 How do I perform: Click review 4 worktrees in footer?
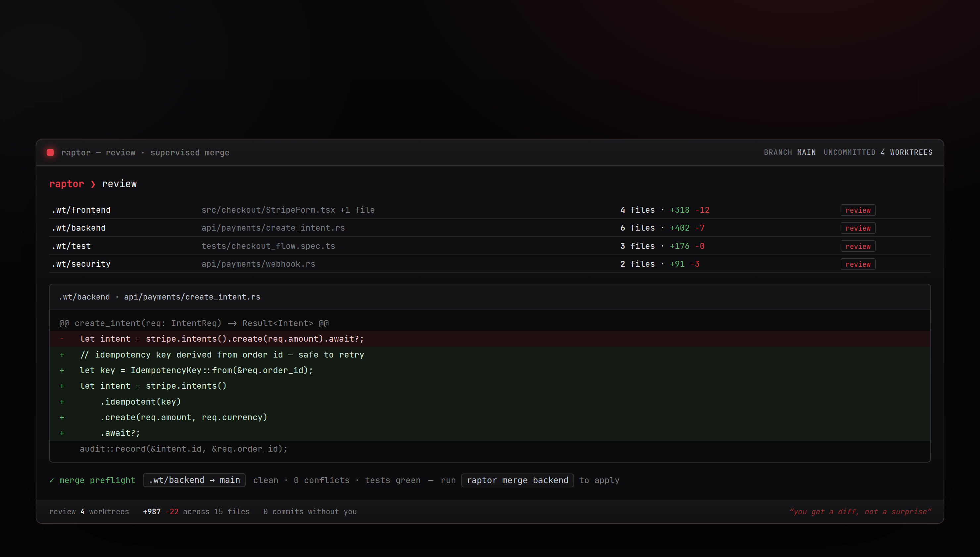point(89,512)
